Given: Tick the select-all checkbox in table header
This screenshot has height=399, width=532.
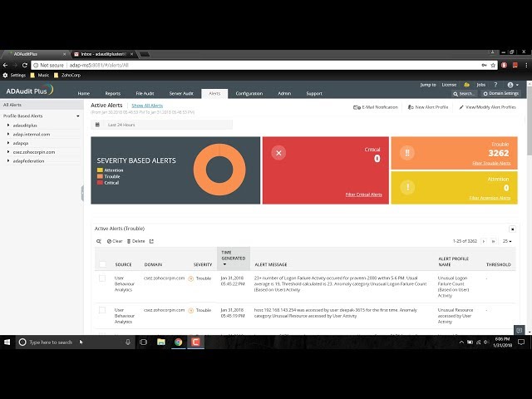Looking at the screenshot, I should (x=102, y=264).
